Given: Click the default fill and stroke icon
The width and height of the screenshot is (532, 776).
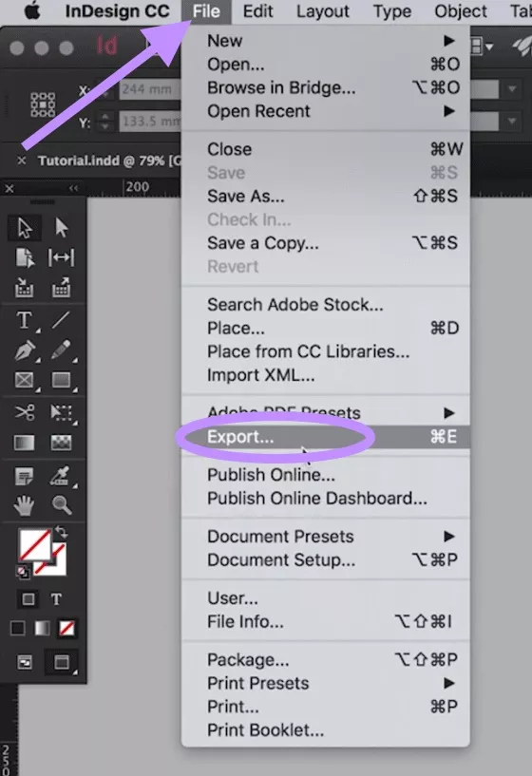Looking at the screenshot, I should tap(23, 573).
